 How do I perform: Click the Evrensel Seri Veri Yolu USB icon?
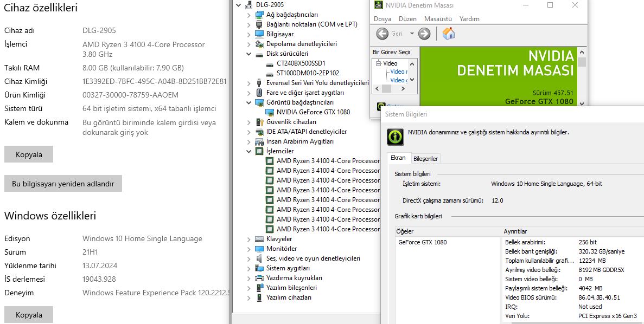[x=259, y=83]
